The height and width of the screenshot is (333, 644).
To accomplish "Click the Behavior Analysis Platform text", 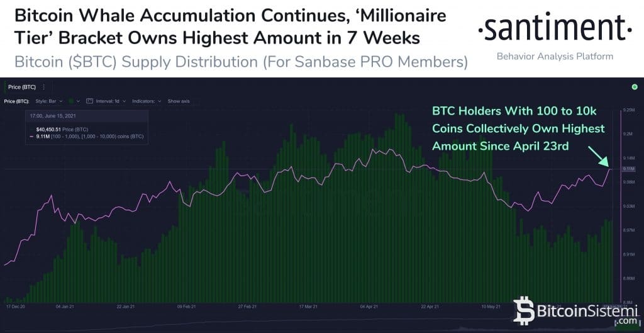I will click(554, 57).
